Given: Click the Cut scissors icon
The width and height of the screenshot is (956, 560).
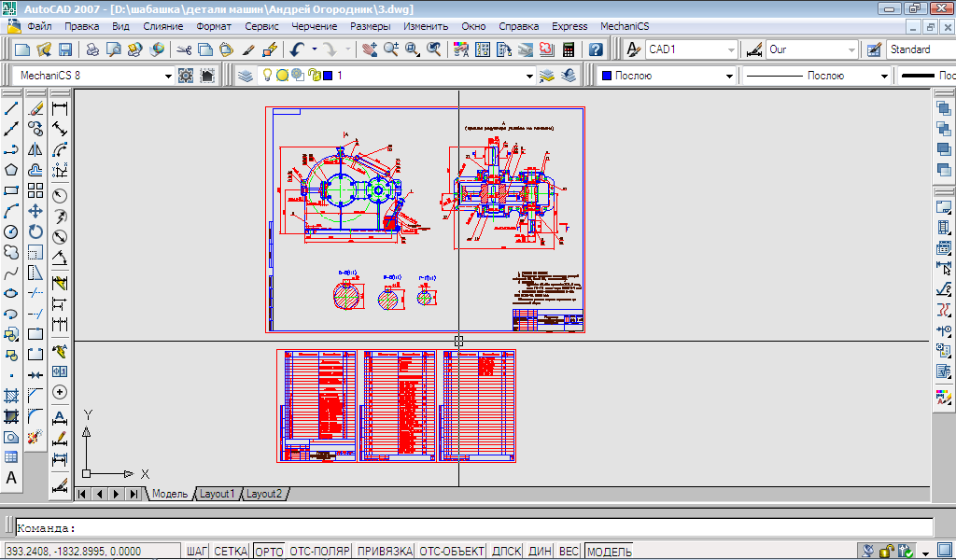Looking at the screenshot, I should (x=184, y=49).
